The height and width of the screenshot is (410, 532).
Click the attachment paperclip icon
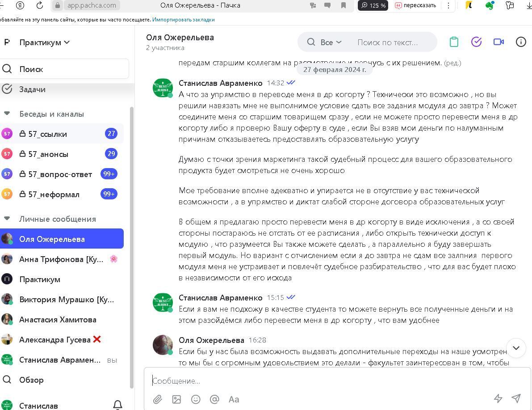pos(157,399)
